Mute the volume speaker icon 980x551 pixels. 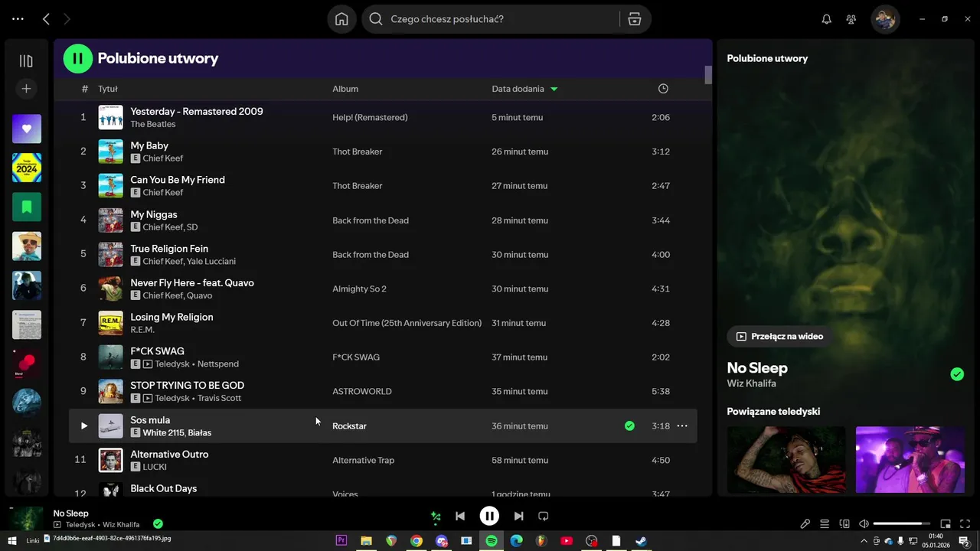click(x=864, y=524)
